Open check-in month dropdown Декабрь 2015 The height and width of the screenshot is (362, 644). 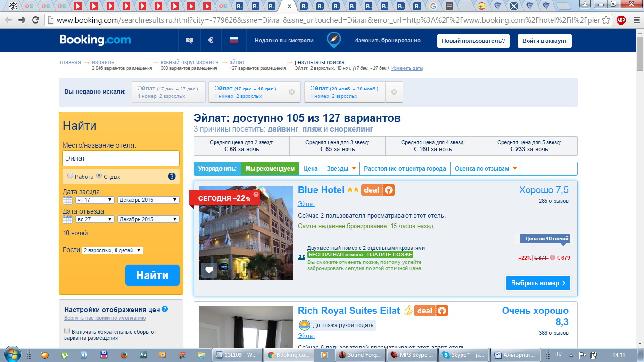click(149, 200)
